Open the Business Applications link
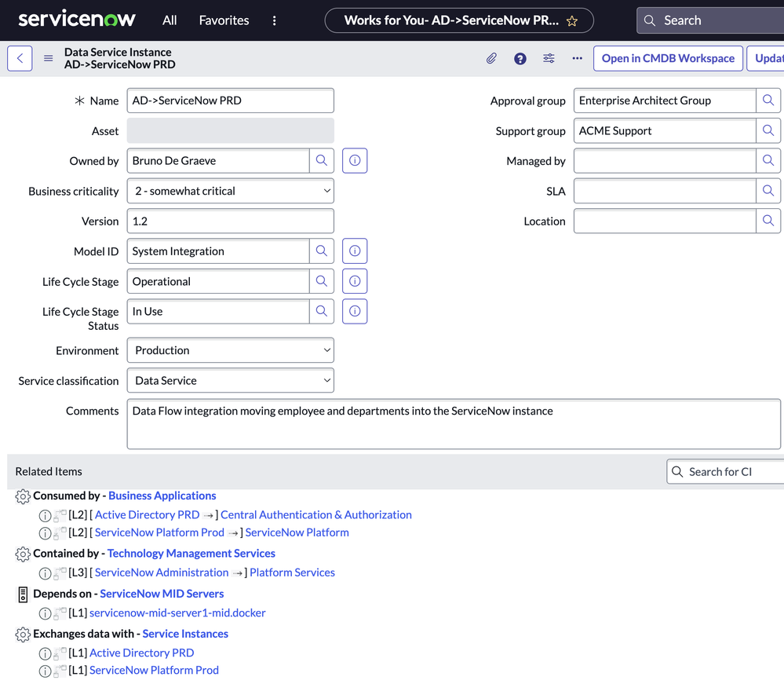This screenshot has height=684, width=784. click(162, 496)
